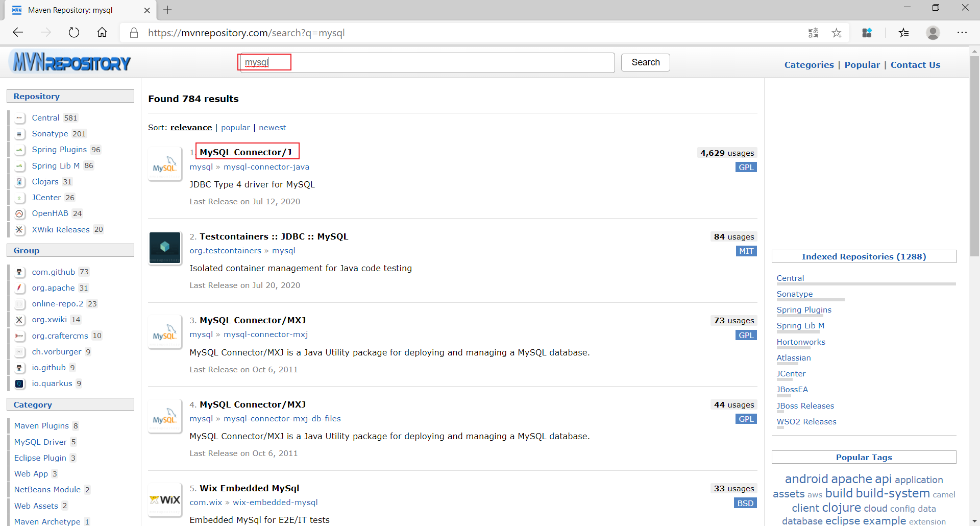980x526 pixels.
Task: Click the Sonatype repository icon in sidebar
Action: (x=19, y=134)
